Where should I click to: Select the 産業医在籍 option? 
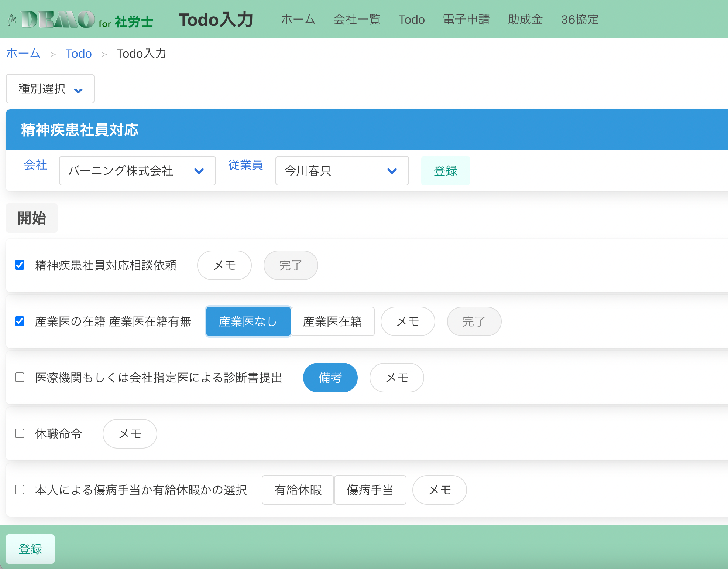[332, 321]
